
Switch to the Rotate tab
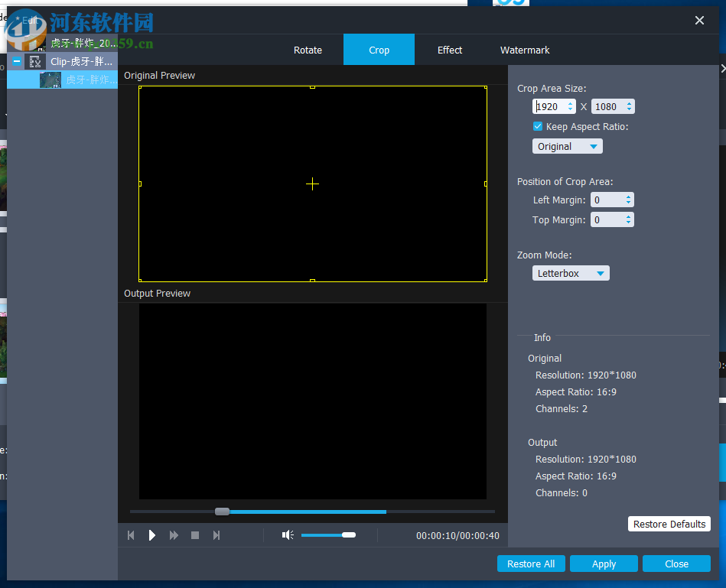pyautogui.click(x=308, y=50)
